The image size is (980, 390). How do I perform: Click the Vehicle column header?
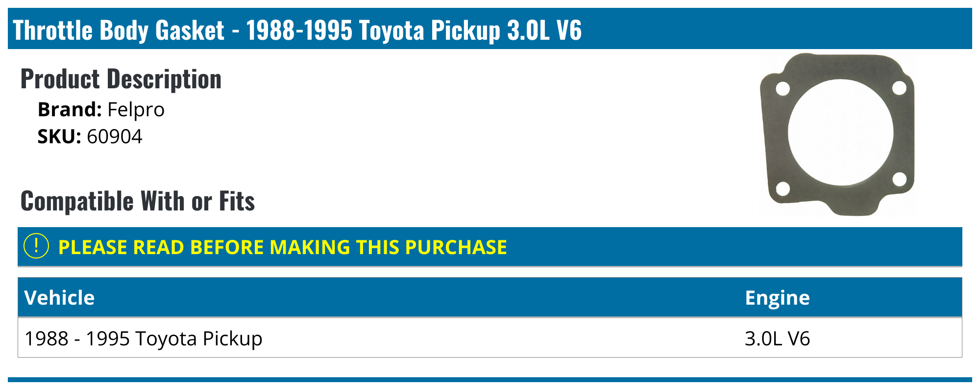tap(59, 298)
